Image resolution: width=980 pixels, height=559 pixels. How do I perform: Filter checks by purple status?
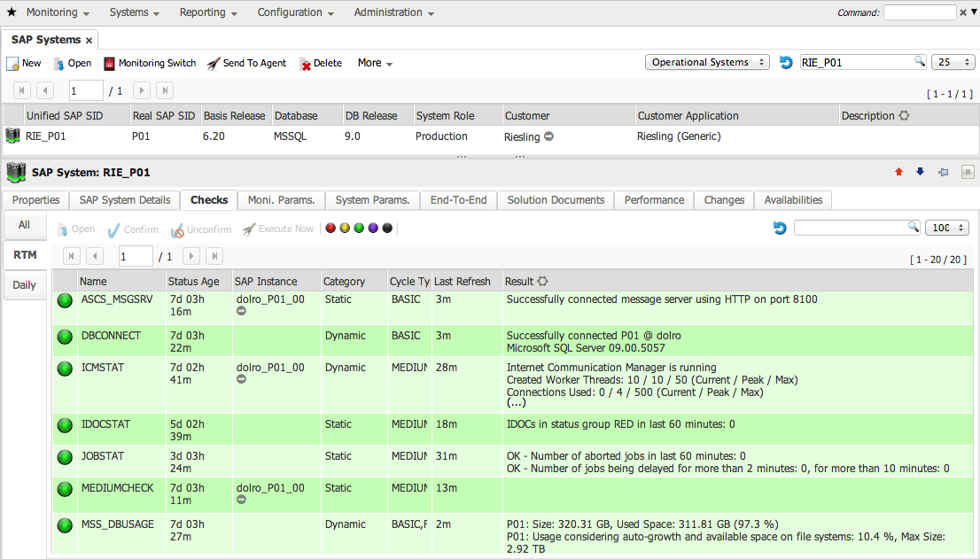373,228
